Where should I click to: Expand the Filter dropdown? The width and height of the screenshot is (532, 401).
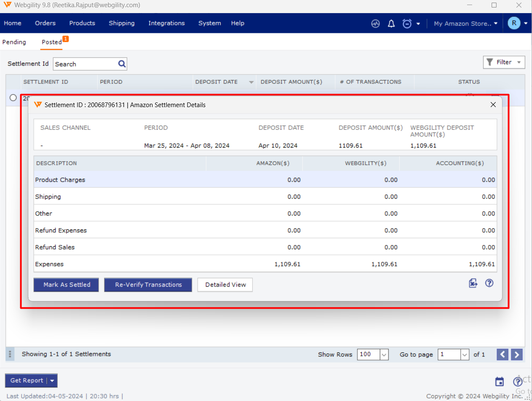click(504, 62)
